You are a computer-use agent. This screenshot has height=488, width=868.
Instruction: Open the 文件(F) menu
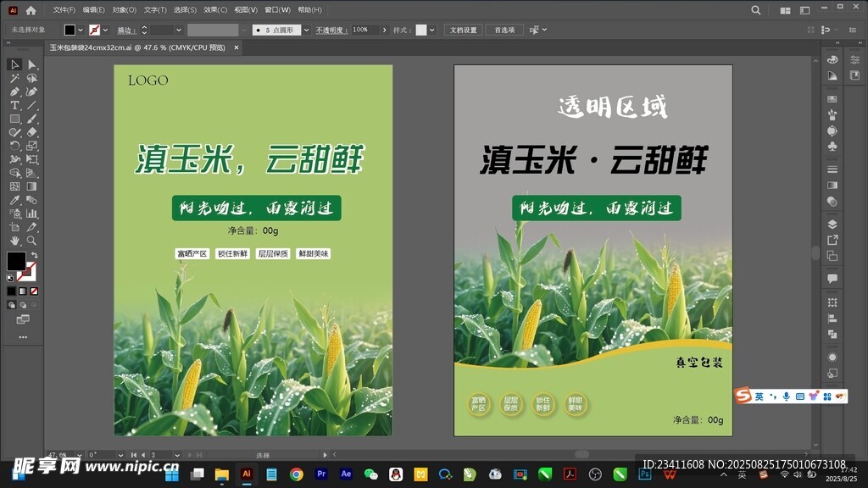tap(64, 10)
